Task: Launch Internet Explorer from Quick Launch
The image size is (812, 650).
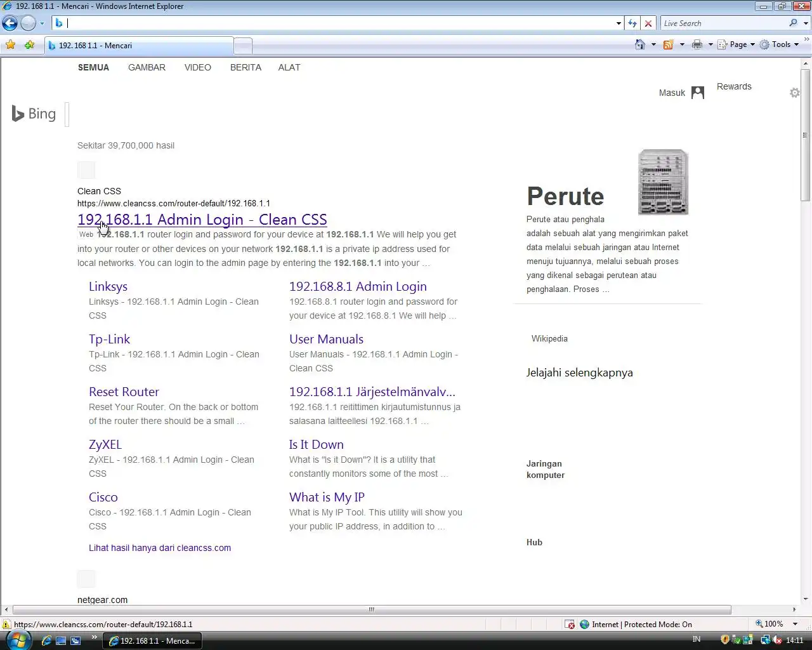Action: tap(46, 640)
